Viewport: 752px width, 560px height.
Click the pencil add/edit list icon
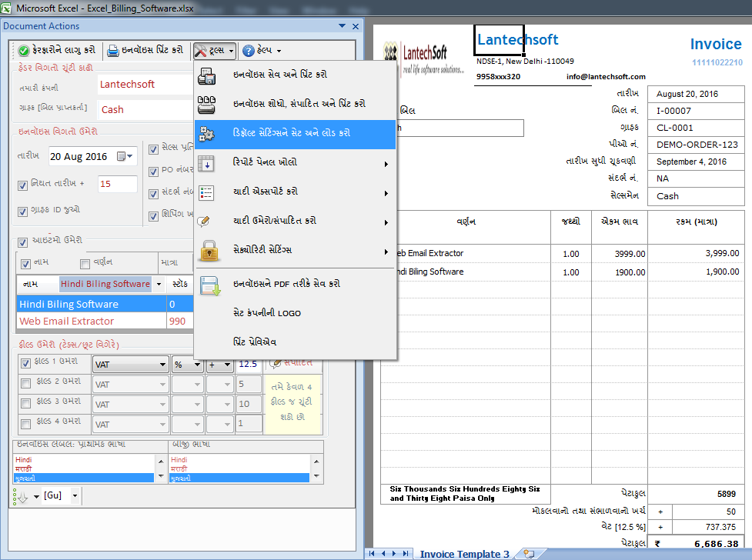[x=204, y=222]
